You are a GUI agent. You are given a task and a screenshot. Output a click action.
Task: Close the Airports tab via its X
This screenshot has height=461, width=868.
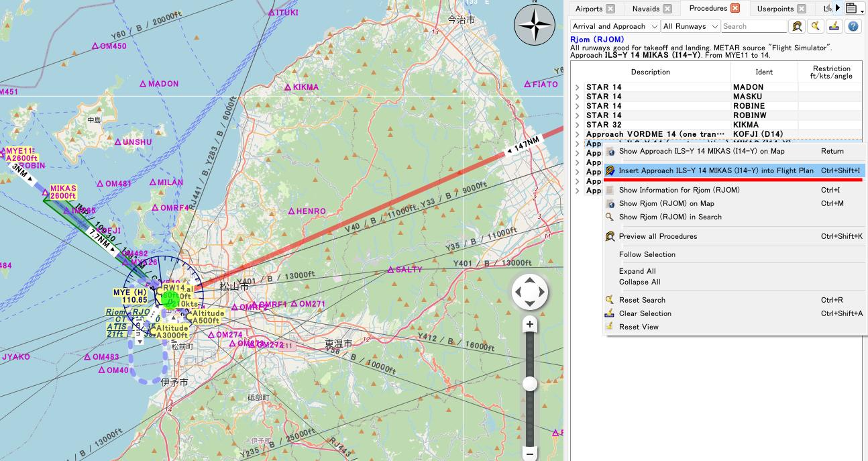click(610, 9)
